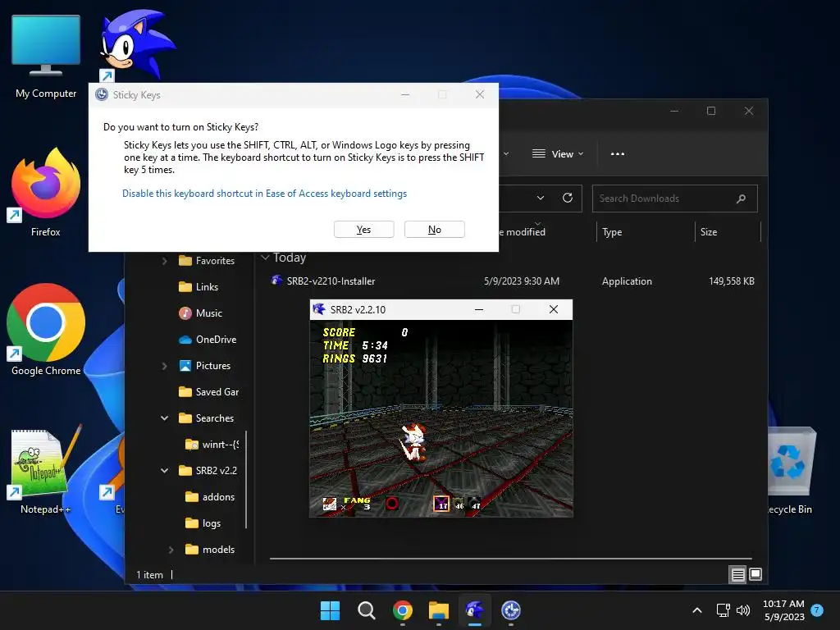Click Fang character in the game
This screenshot has height=630, width=840.
[x=413, y=441]
